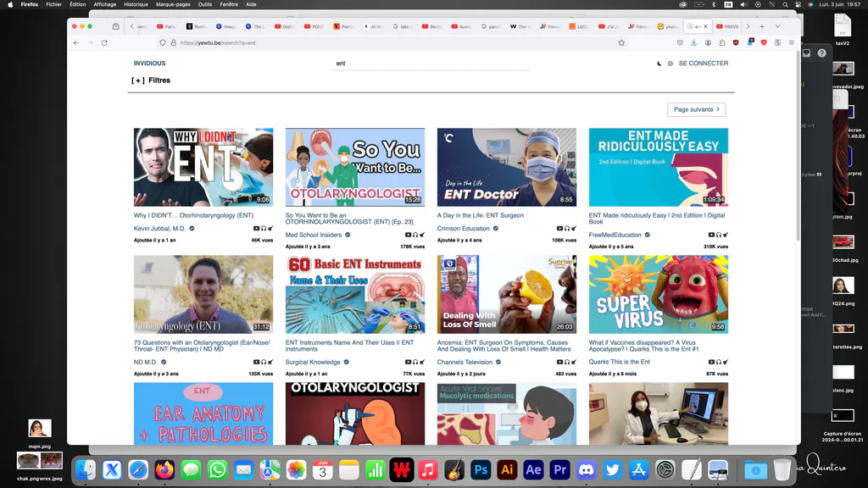Click the Firefox address bar URL
Viewport: 868px width, 488px height.
[x=218, y=42]
